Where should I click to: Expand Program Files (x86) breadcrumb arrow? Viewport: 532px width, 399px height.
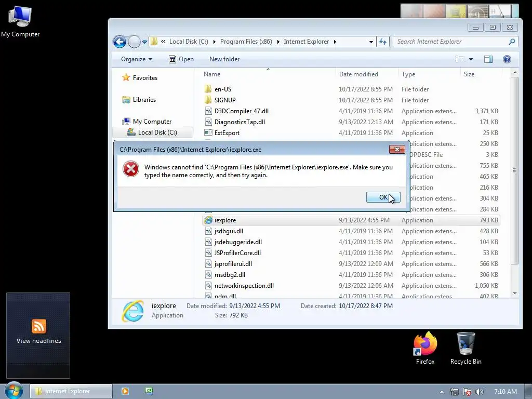[278, 42]
